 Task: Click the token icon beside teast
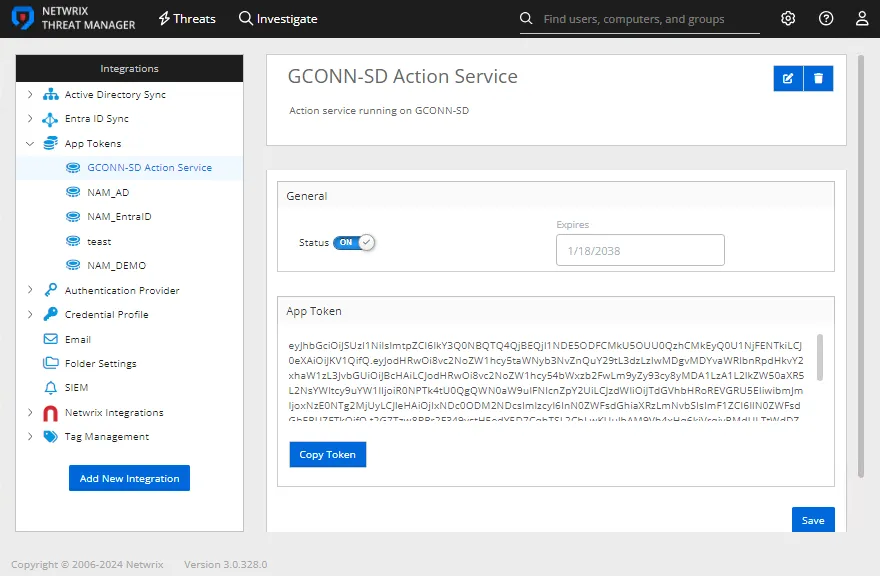click(73, 241)
